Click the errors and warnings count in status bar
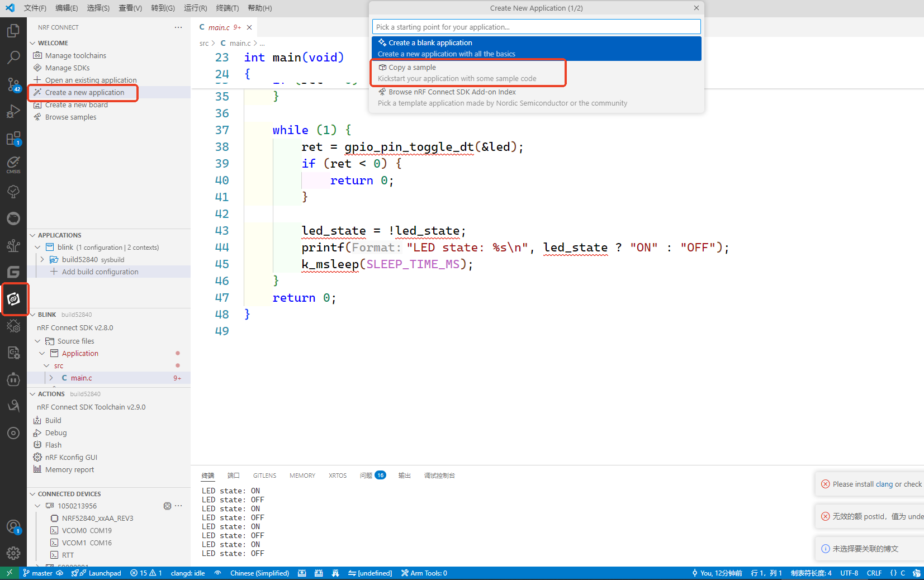 point(146,573)
